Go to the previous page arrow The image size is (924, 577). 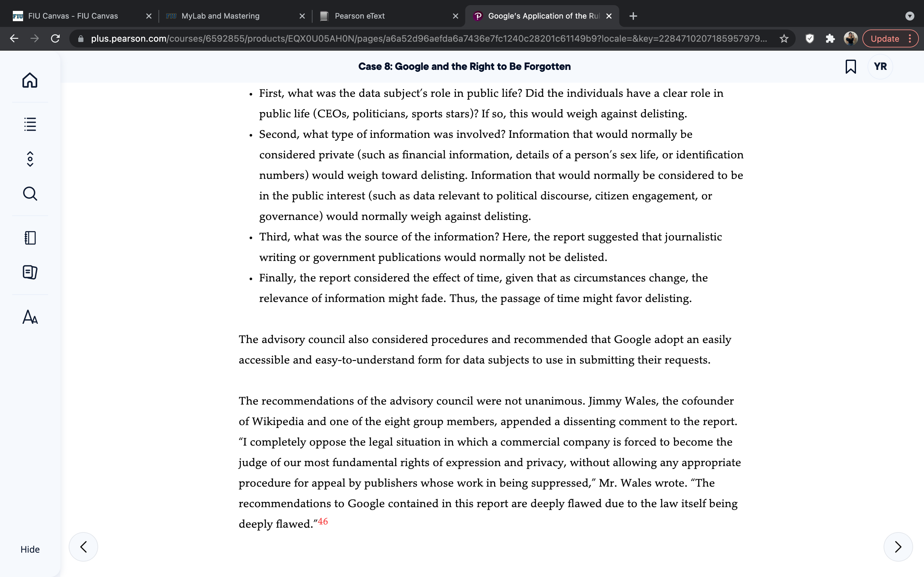pyautogui.click(x=83, y=547)
